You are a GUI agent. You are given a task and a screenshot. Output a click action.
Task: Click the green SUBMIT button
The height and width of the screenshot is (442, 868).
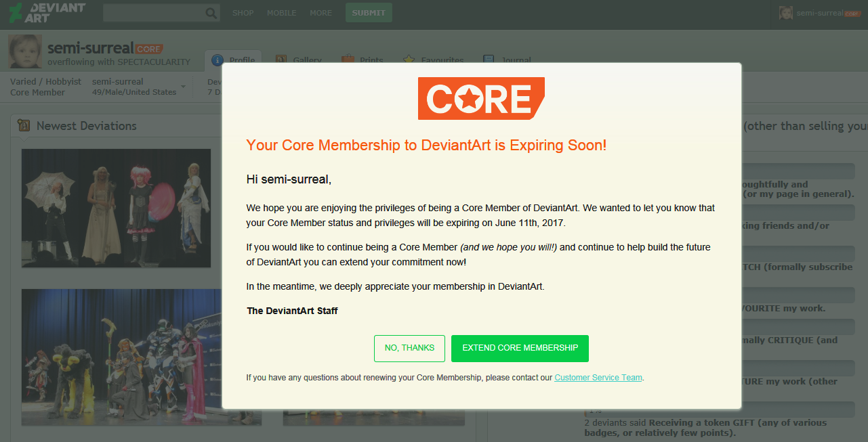[x=369, y=12]
